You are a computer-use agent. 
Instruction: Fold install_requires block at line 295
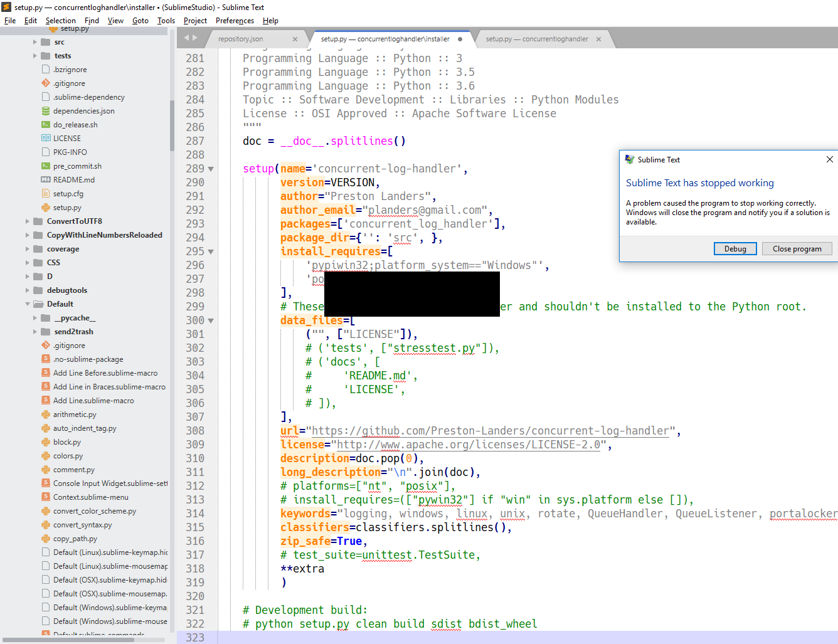(211, 252)
